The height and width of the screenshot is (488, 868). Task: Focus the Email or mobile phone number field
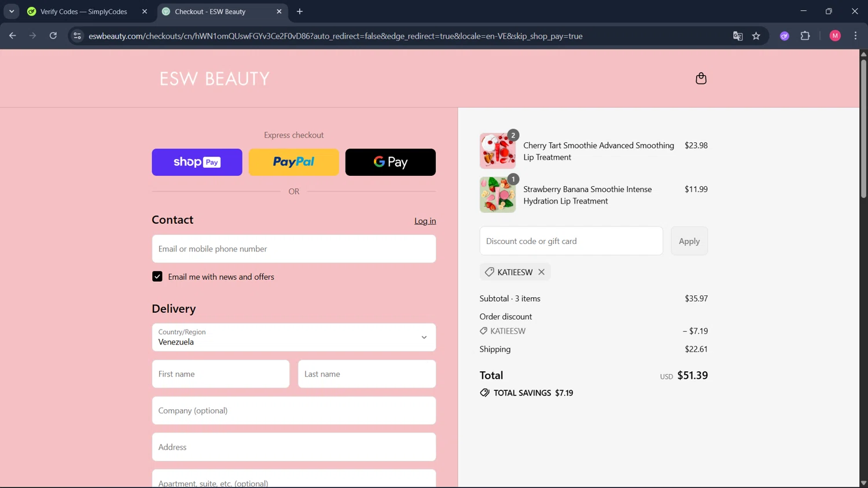294,249
